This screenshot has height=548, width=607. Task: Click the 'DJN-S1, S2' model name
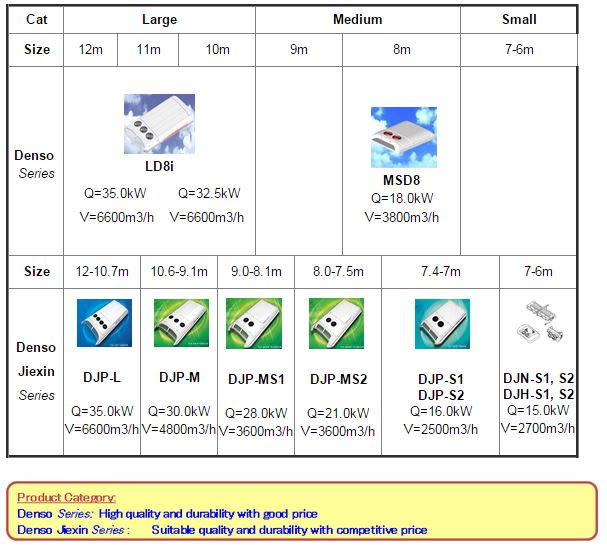[538, 378]
